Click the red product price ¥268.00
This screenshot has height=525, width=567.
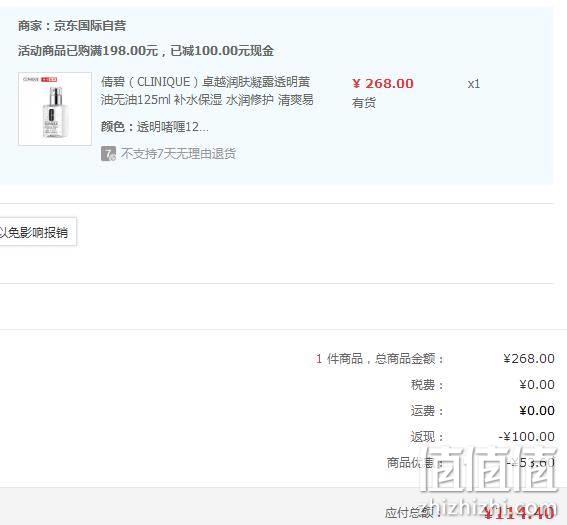click(383, 84)
